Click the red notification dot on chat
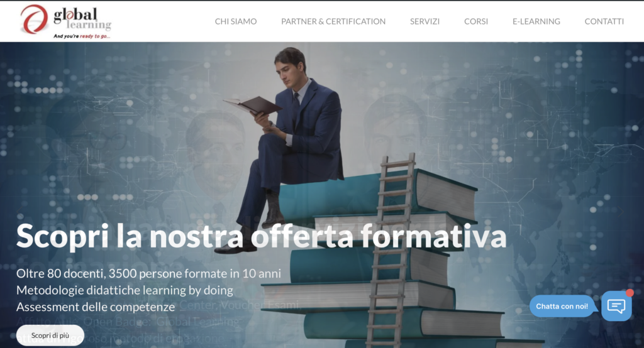Image resolution: width=644 pixels, height=348 pixels. click(x=630, y=293)
